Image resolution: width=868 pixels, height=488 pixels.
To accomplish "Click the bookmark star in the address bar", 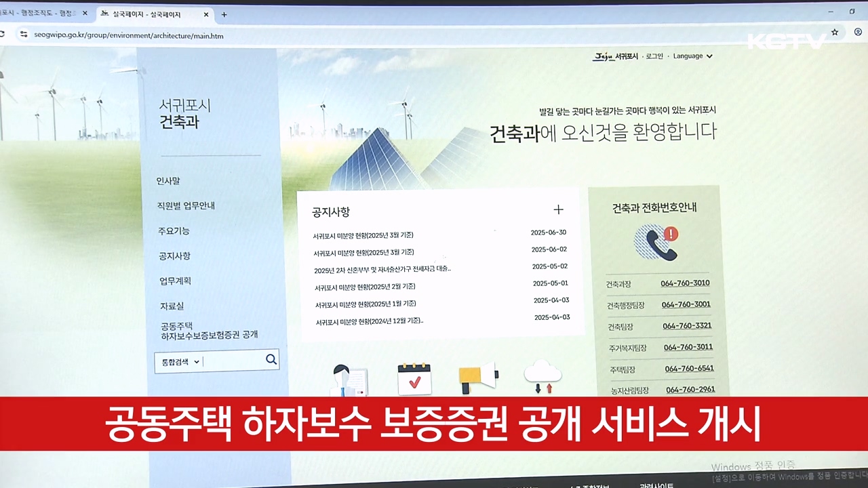I will pos(833,32).
